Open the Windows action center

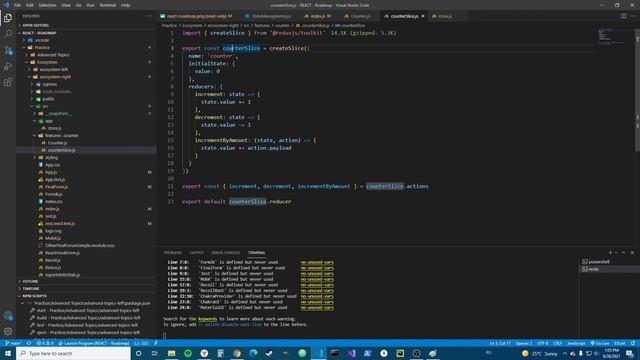(630, 353)
